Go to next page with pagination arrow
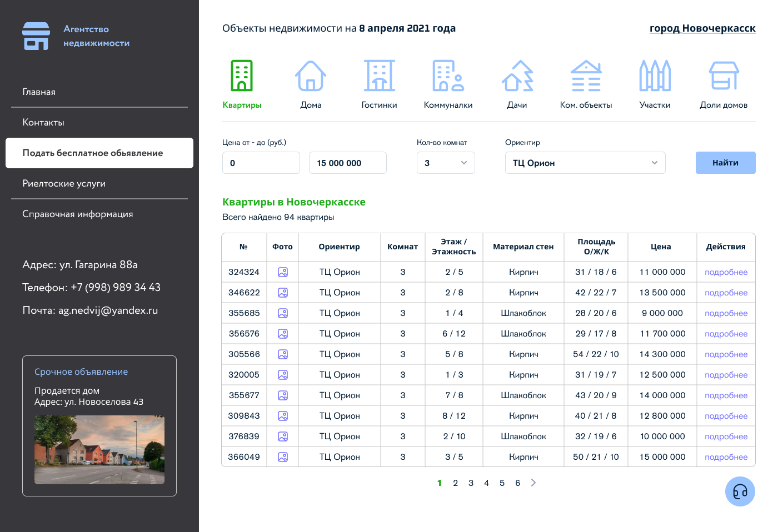This screenshot has width=778, height=532. 533,483
